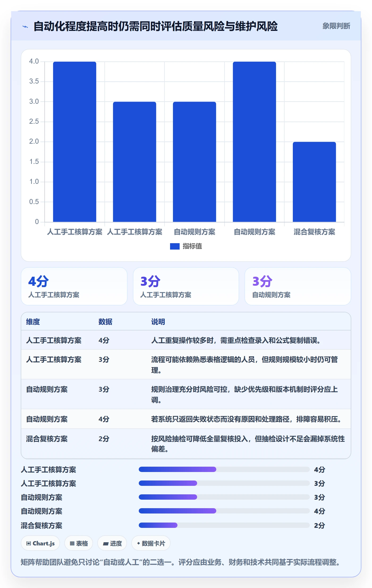Click the main title about 质量风险与维护风险
Screen dimensions: 372x588
coord(156,26)
